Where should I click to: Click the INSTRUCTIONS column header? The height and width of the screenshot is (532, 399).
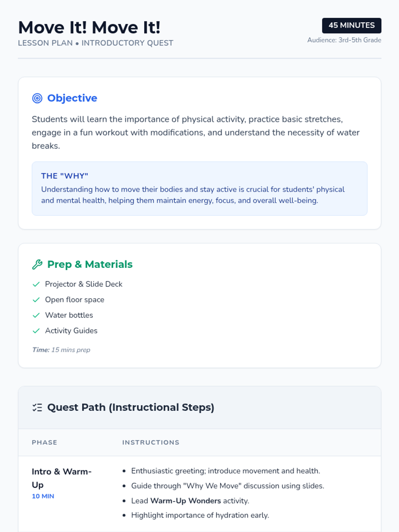point(151,443)
